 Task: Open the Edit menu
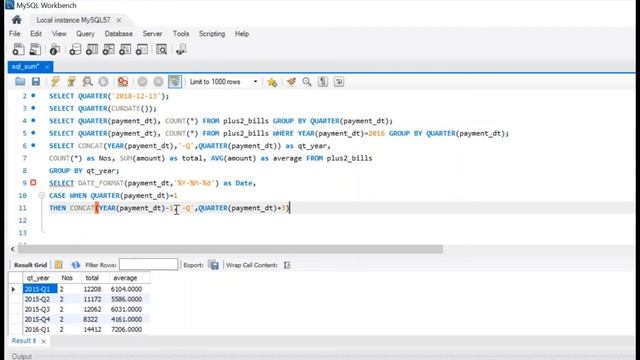coord(36,34)
